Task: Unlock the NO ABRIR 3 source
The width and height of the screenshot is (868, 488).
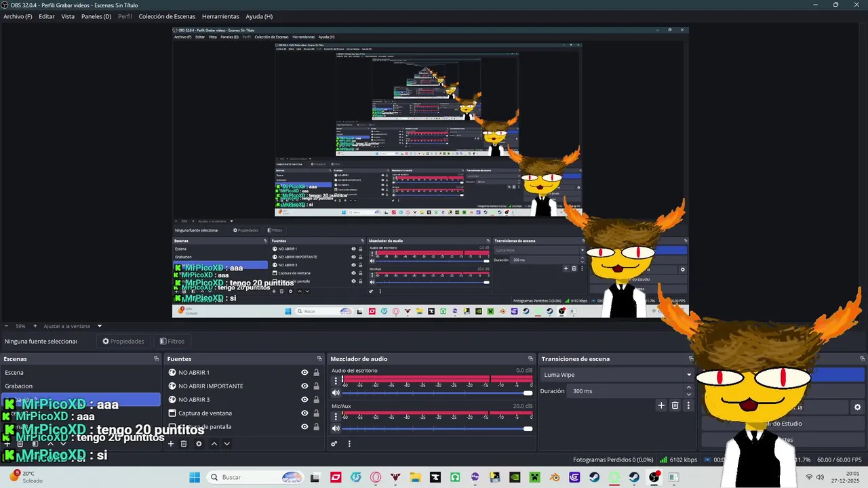Action: (316, 400)
